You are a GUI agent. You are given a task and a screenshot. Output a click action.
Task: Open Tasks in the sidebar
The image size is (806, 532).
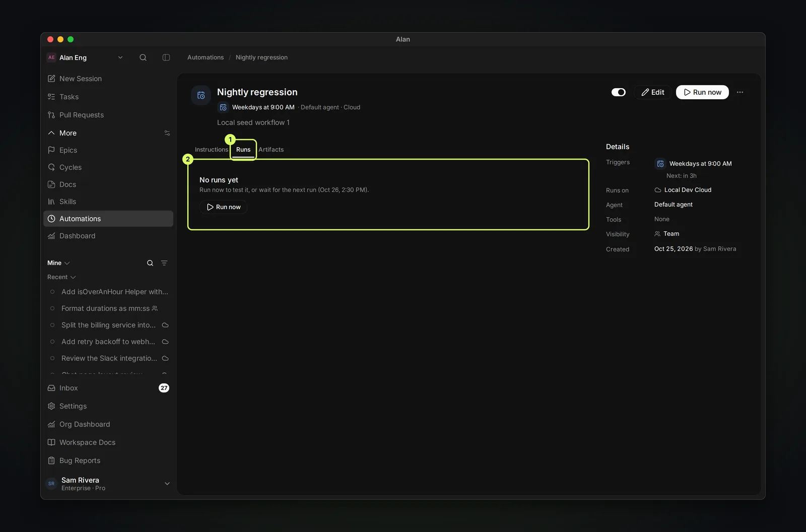pyautogui.click(x=108, y=97)
